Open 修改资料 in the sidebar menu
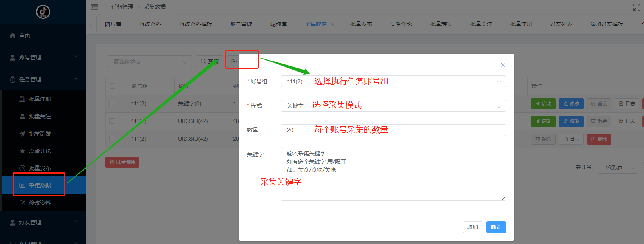The image size is (644, 244). pyautogui.click(x=40, y=203)
